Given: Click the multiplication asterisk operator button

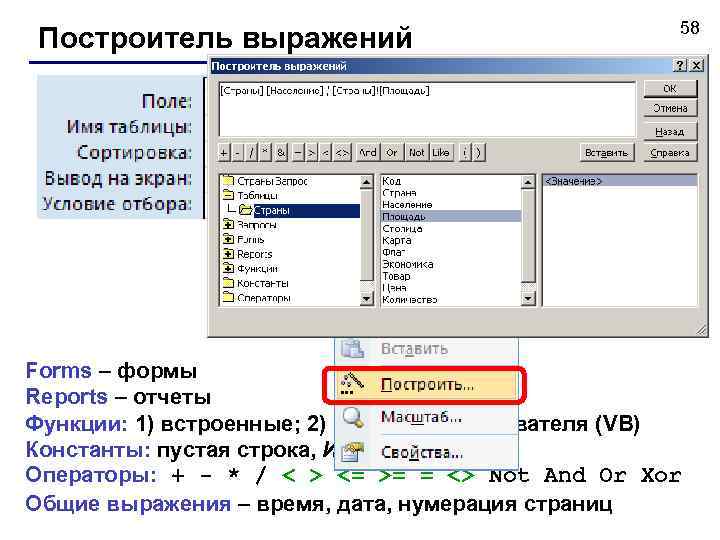Looking at the screenshot, I should (x=265, y=153).
